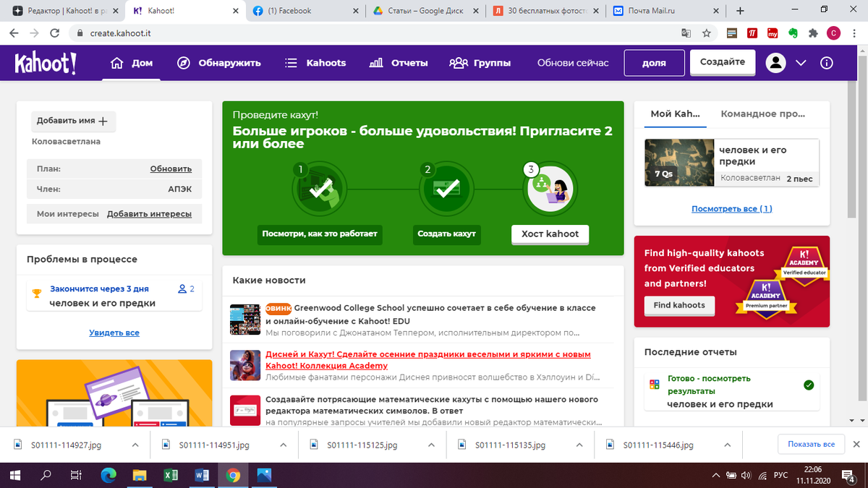868x488 pixels.
Task: Close the downloads bar
Action: pyautogui.click(x=856, y=444)
